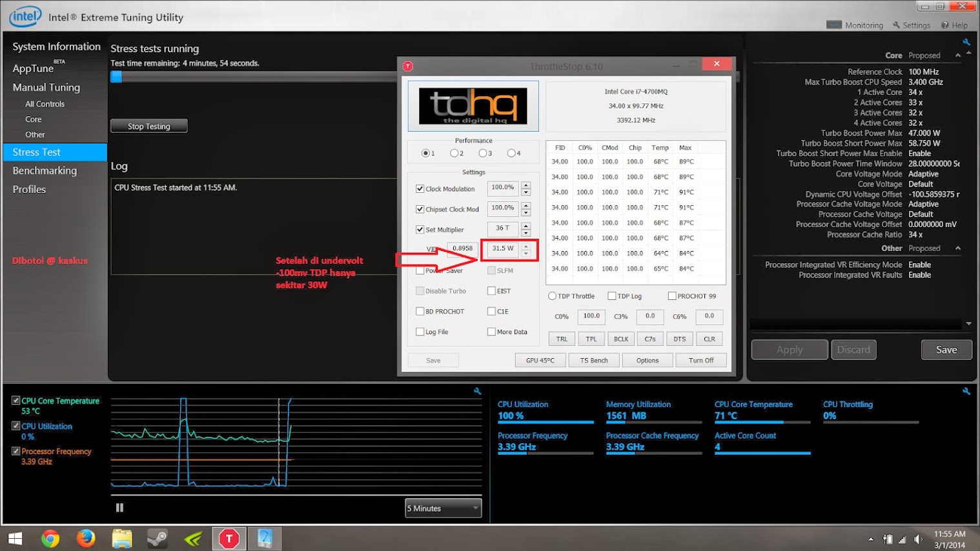Enable the BD PROCHOT checkbox
This screenshot has height=551, width=980.
click(x=420, y=312)
